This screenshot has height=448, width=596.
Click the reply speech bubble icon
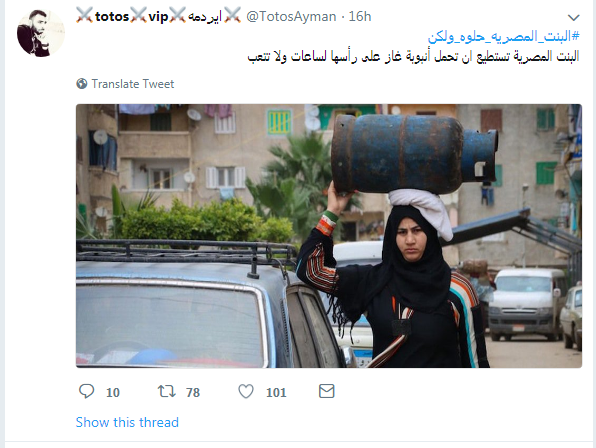86,391
